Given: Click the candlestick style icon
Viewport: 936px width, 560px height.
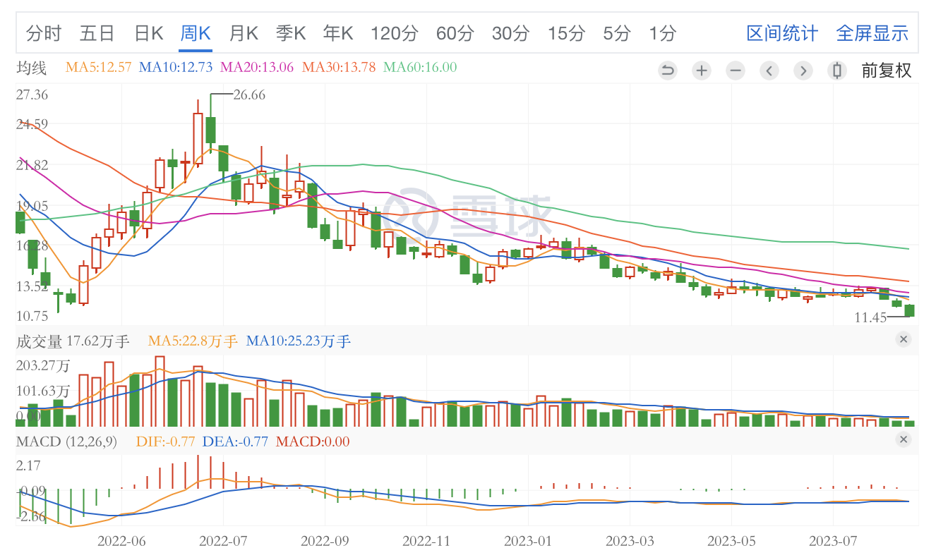Looking at the screenshot, I should (x=836, y=70).
